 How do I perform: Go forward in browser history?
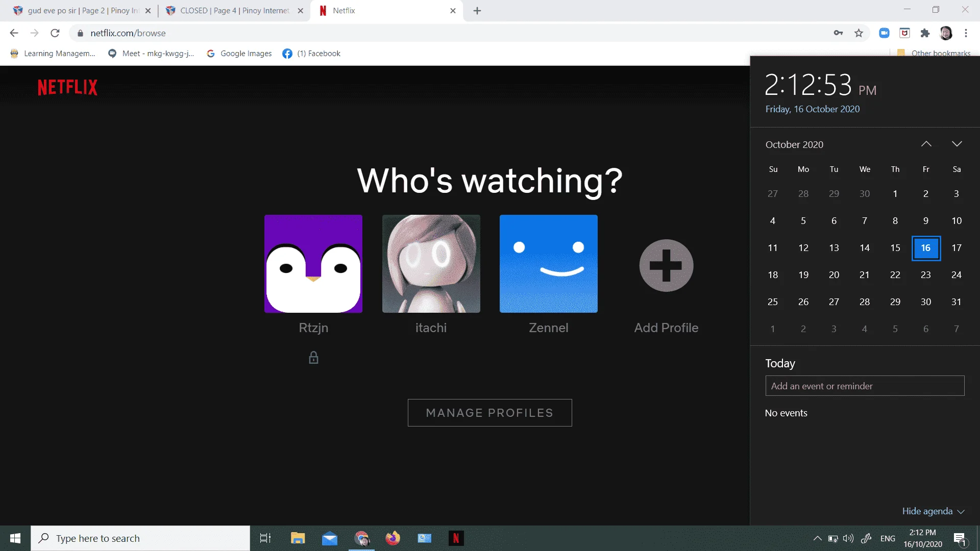click(x=34, y=33)
